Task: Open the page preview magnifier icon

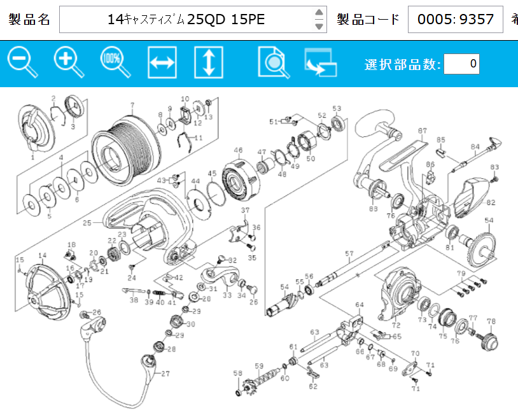Action: point(274,62)
